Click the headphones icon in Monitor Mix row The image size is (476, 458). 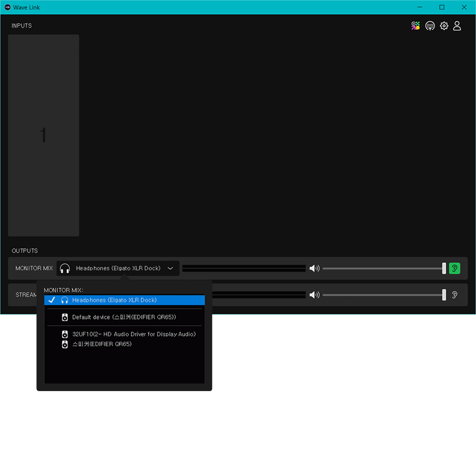click(65, 268)
